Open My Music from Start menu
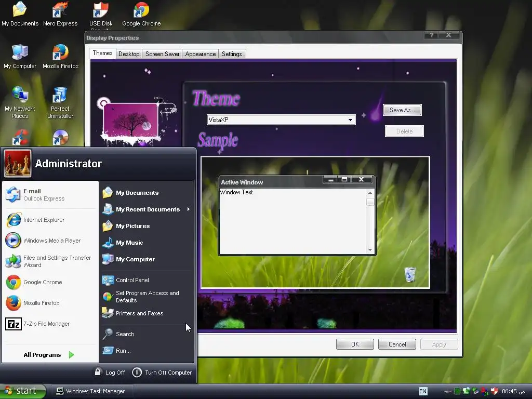This screenshot has height=399, width=532. [147, 243]
